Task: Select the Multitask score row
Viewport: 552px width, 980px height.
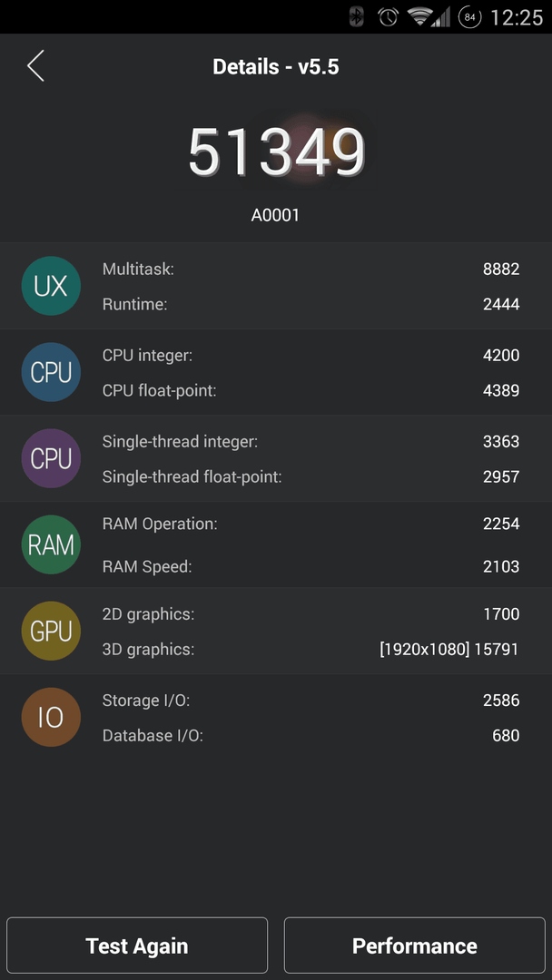Action: coord(310,269)
